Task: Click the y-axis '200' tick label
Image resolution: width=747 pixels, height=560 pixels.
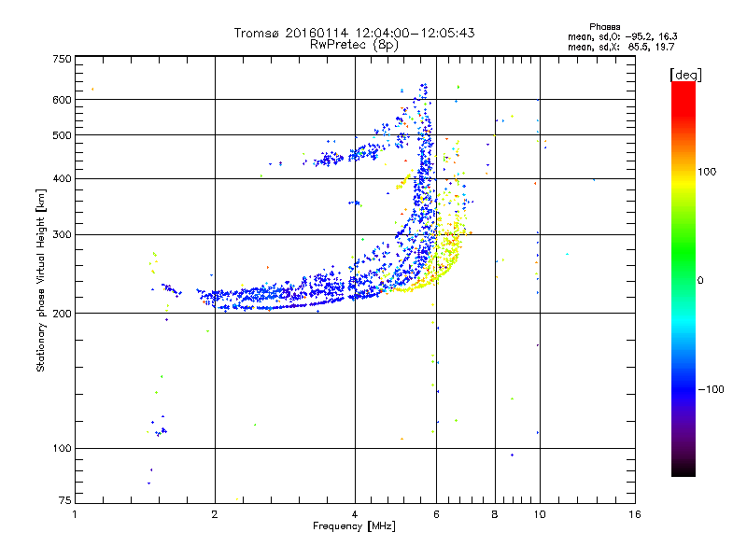Action: [x=62, y=314]
